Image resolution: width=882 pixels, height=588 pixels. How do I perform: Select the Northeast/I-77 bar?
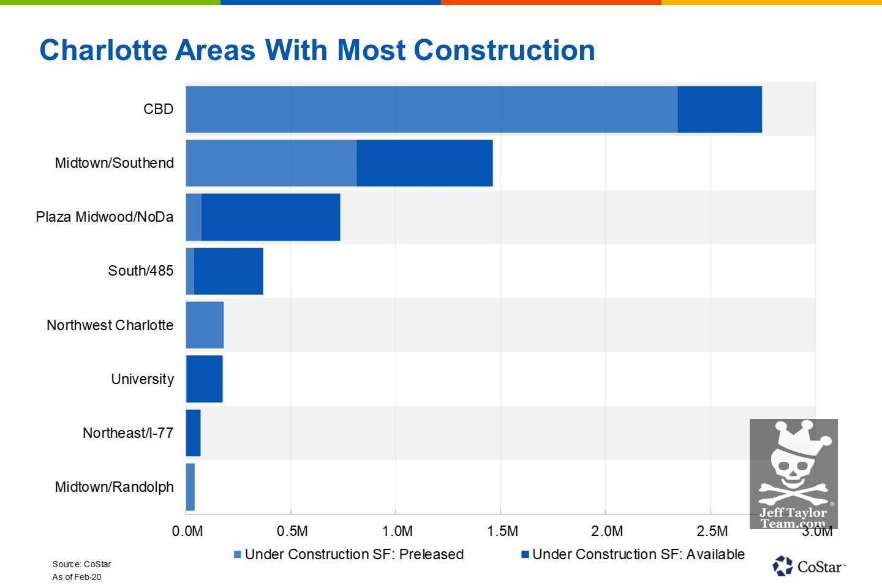coord(193,433)
